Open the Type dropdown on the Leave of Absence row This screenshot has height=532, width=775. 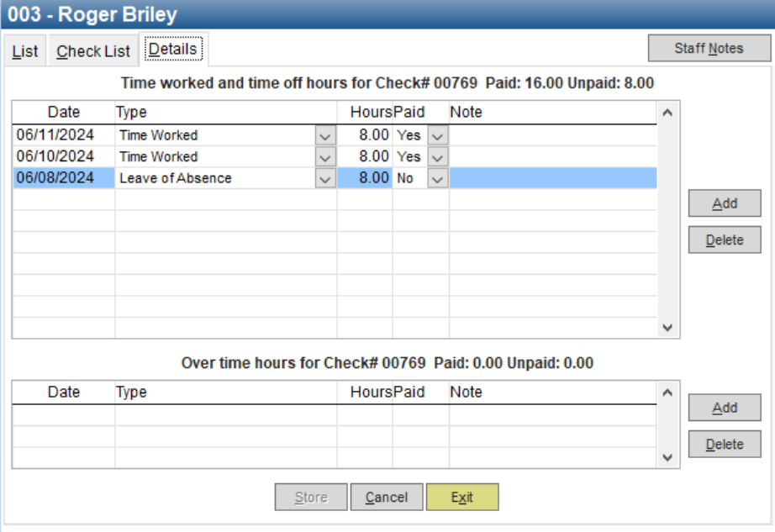[328, 178]
